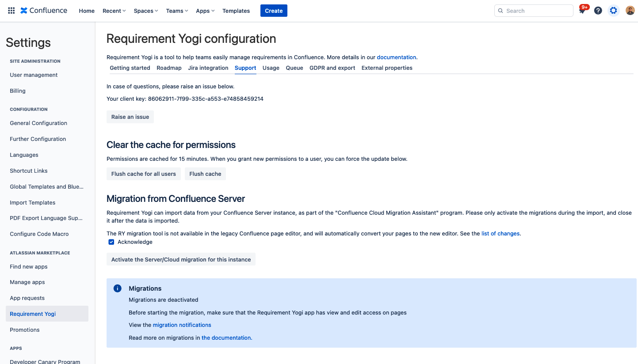Open the documentation link about migrations
The height and width of the screenshot is (364, 638).
coord(227,337)
